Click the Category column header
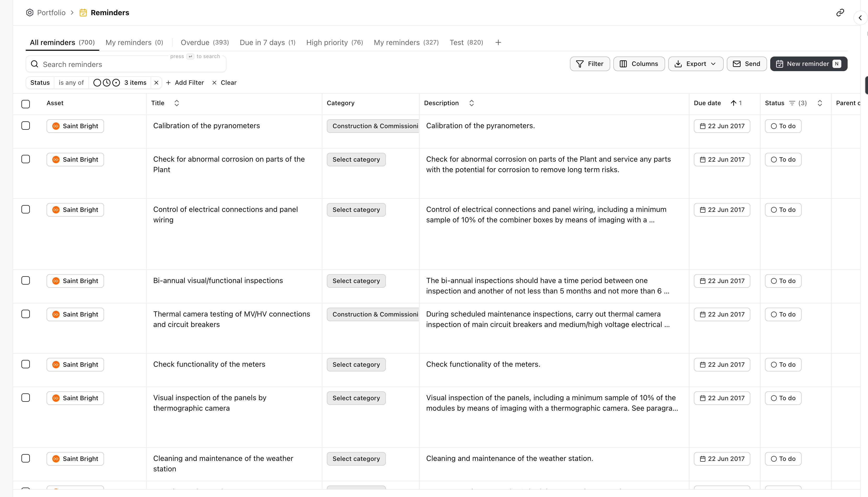The image size is (868, 497). click(340, 103)
